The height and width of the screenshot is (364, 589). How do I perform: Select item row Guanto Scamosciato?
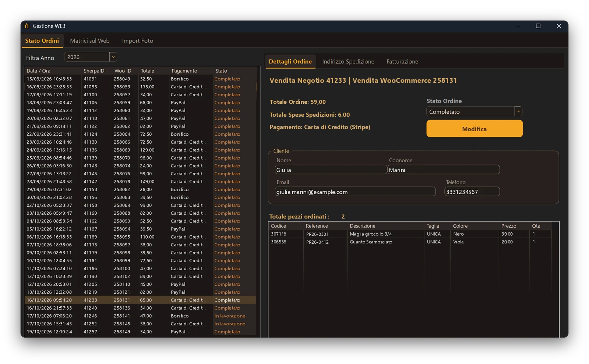pos(410,242)
